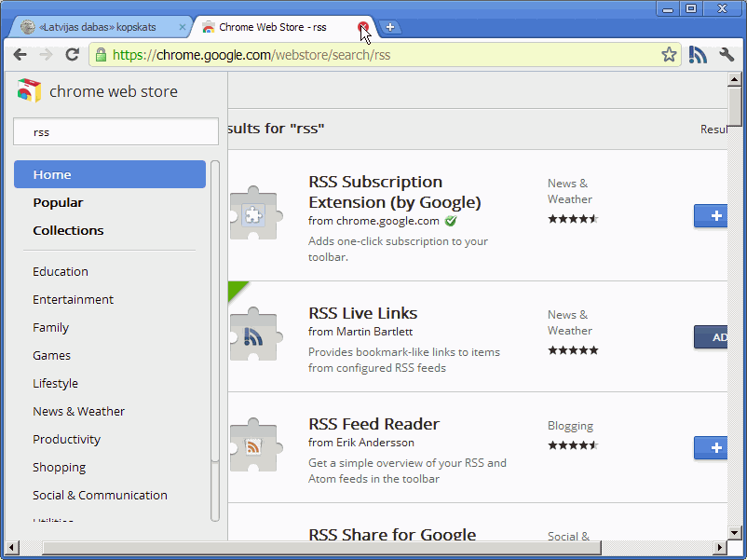The height and width of the screenshot is (560, 747).
Task: Go back with the browser back arrow
Action: click(x=20, y=55)
